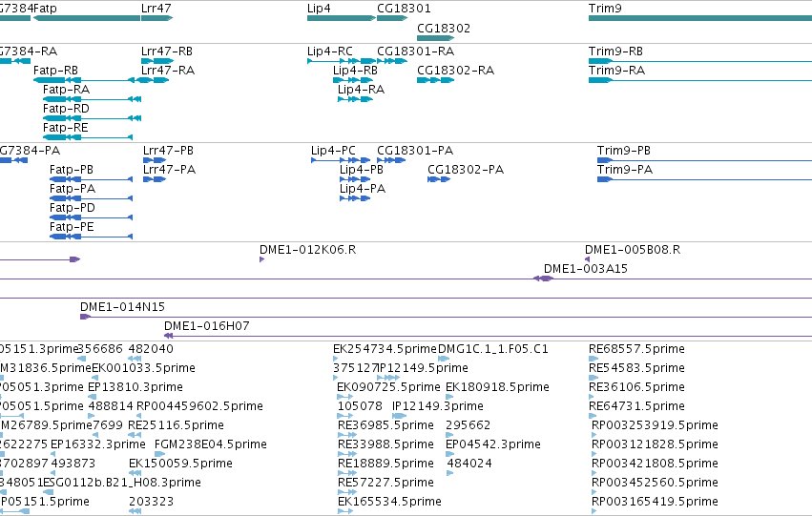Select the Trim9-RB transcript

(615, 52)
